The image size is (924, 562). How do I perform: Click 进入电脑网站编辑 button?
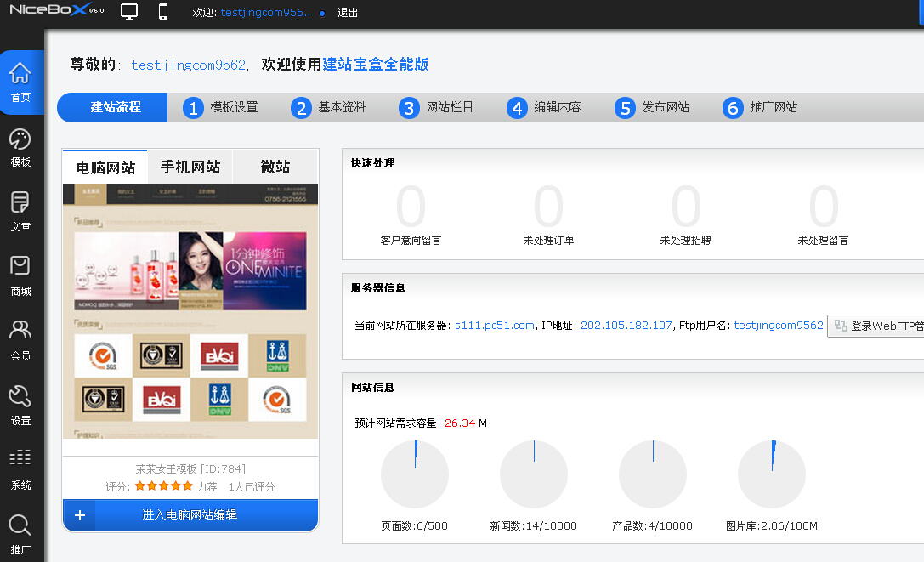pos(190,515)
